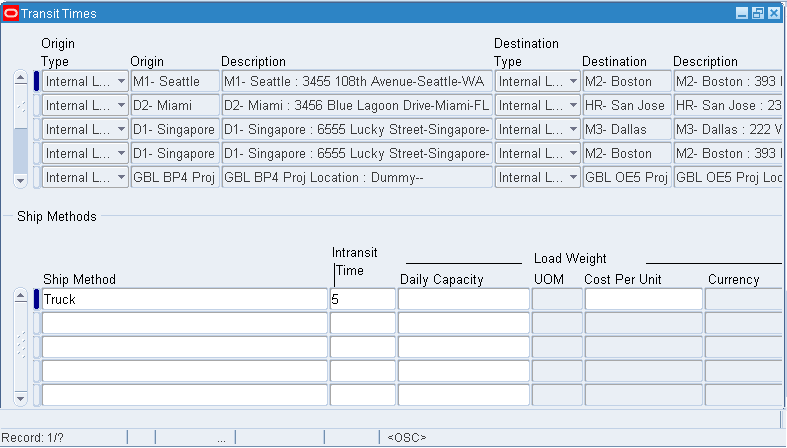This screenshot has width=787, height=448.
Task: Select GBL BP4 Proj origin field
Action: (175, 178)
